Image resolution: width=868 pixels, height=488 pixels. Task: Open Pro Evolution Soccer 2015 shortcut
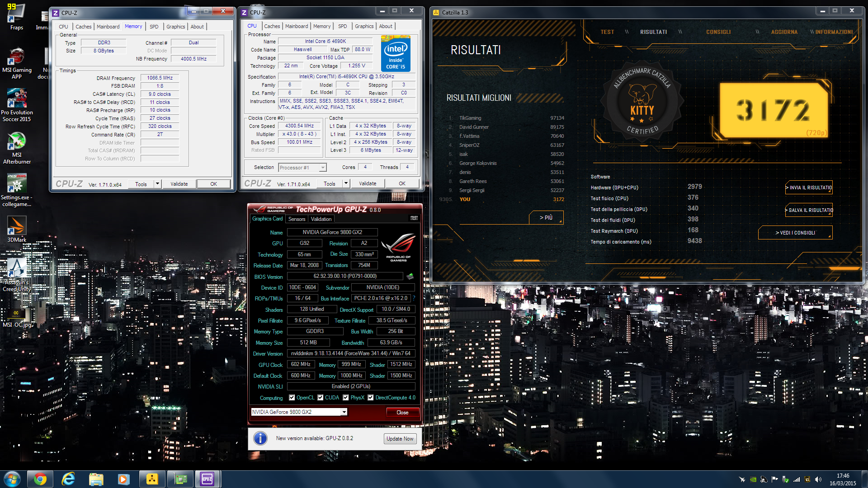point(17,105)
